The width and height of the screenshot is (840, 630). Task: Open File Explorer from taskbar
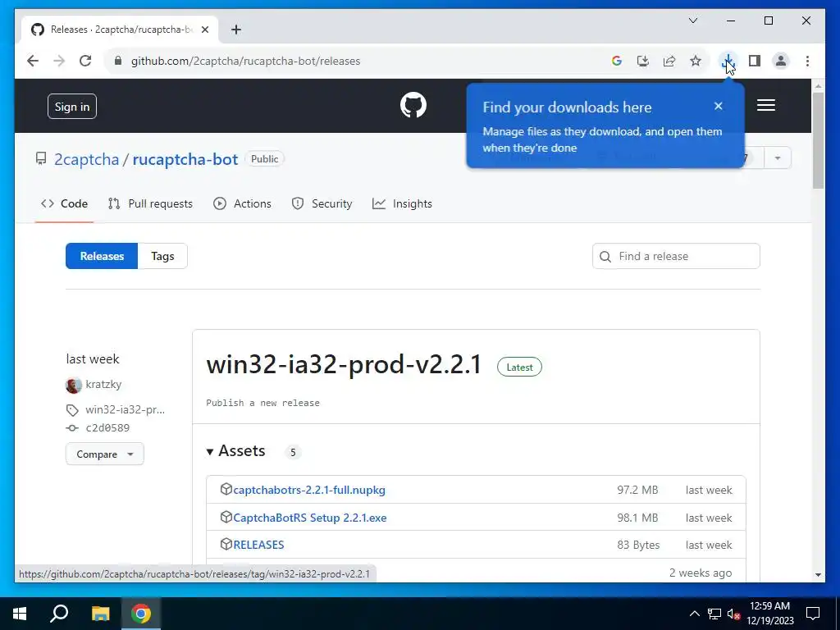pos(100,614)
